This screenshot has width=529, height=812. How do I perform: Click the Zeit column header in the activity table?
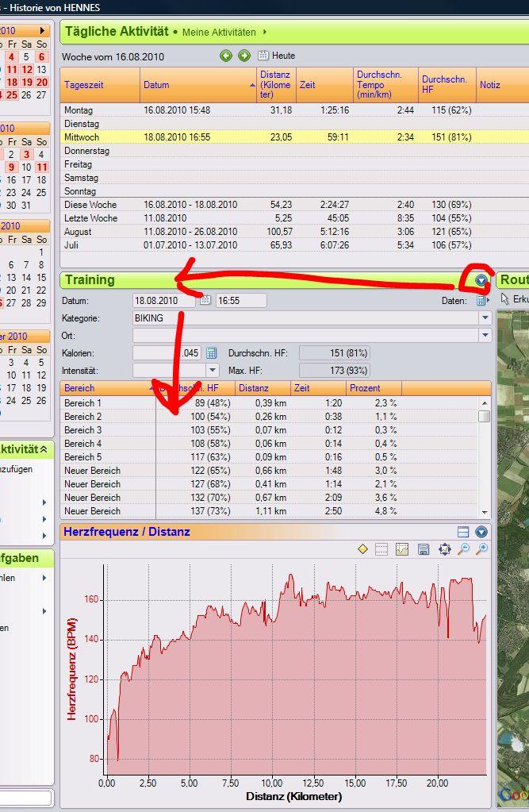pos(324,85)
